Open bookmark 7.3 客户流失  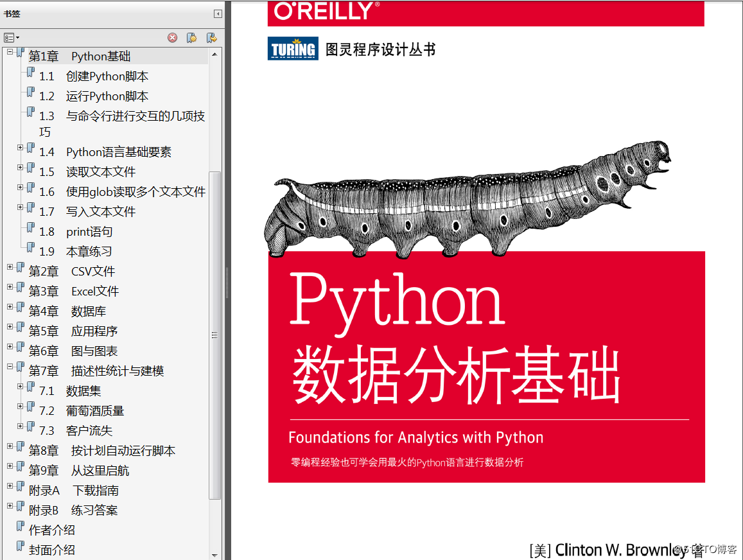[76, 431]
